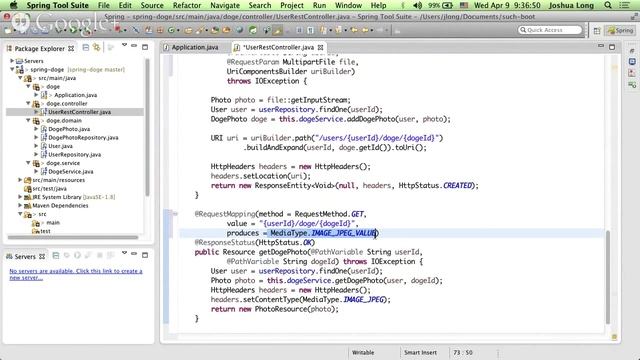
Task: Open Spotlight search magnifier in menu bar
Action: 608,5
